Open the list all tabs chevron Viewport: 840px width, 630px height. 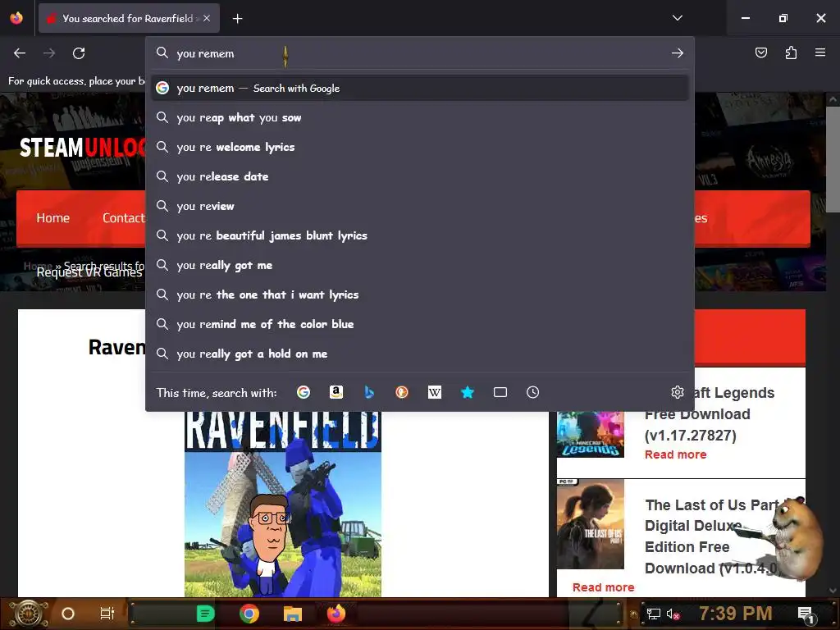(677, 18)
